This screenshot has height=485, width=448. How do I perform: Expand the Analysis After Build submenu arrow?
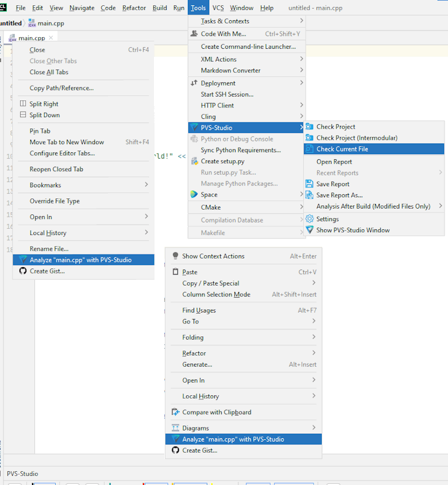click(x=441, y=206)
